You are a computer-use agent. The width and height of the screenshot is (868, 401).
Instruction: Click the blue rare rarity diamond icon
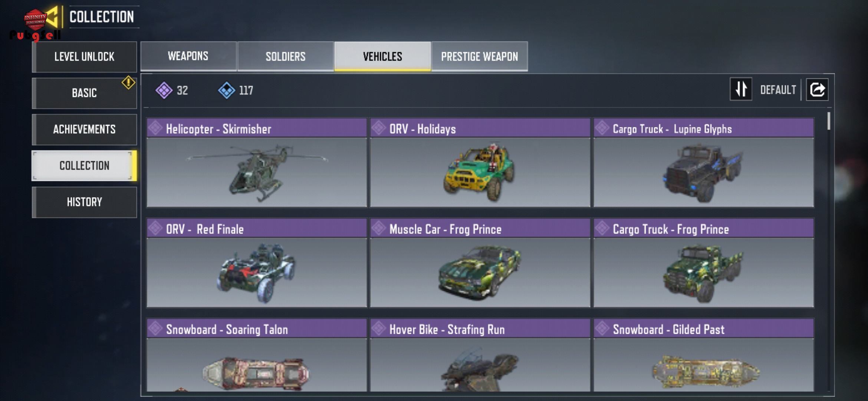227,90
